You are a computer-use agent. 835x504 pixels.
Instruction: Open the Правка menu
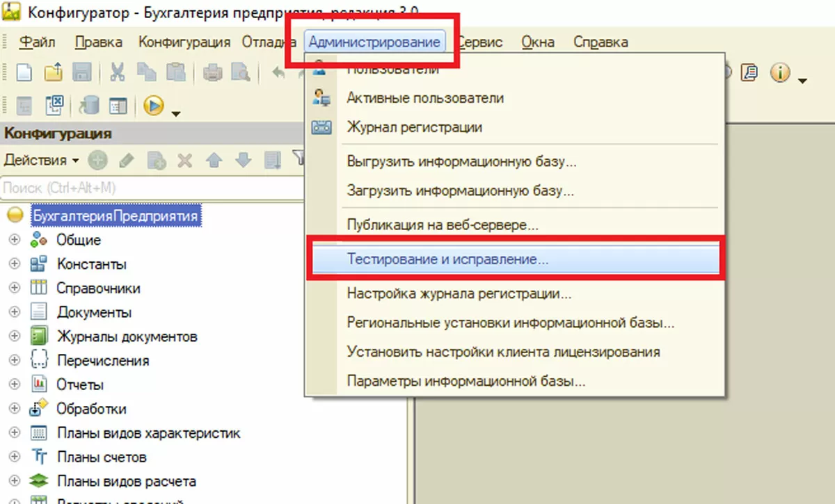click(98, 42)
